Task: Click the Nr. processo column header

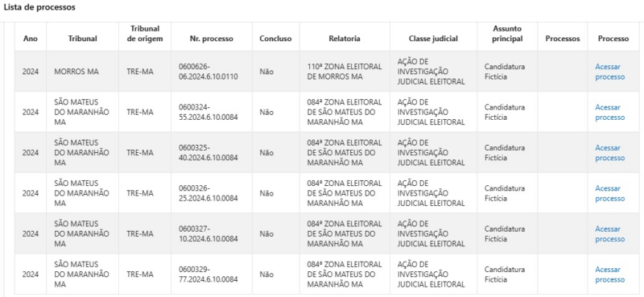Action: point(212,39)
